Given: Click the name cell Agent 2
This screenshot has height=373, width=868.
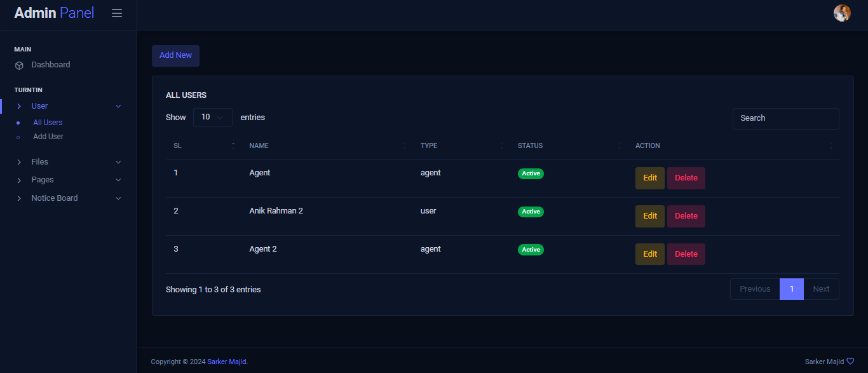Looking at the screenshot, I should 263,249.
